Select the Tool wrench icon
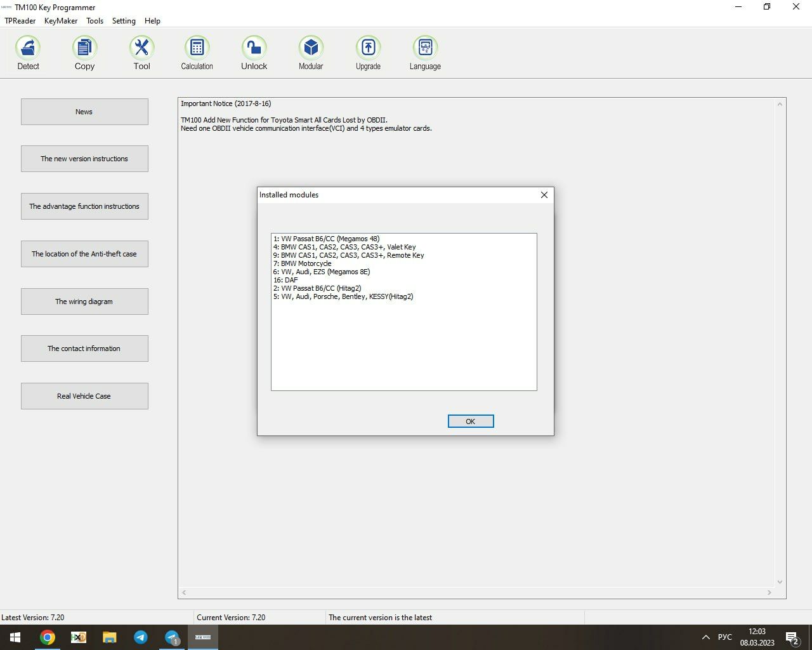Screen dimensions: 812x650 (141, 48)
